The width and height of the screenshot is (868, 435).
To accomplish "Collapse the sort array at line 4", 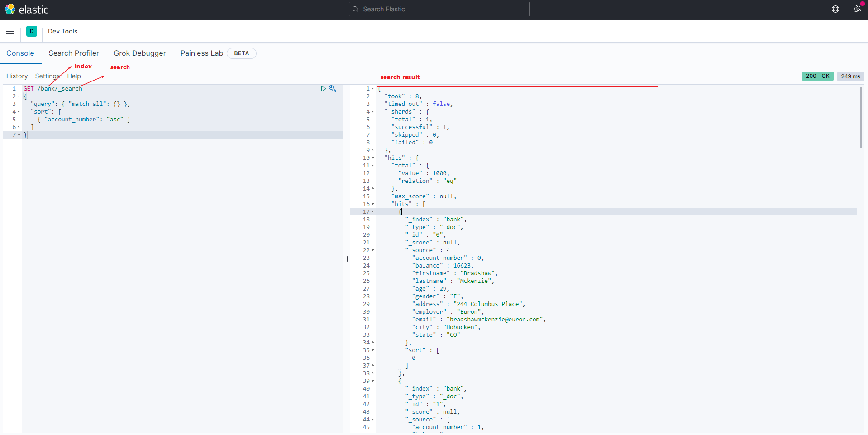I will tap(19, 112).
